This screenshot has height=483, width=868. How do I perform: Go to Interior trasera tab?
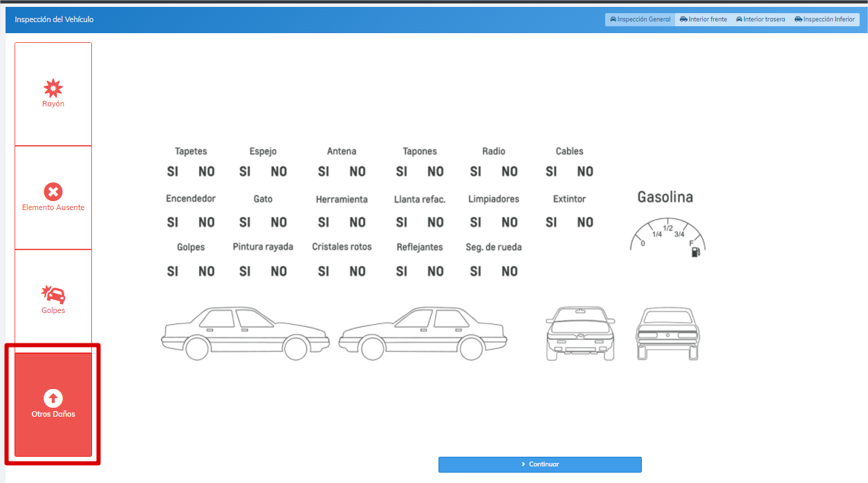760,19
